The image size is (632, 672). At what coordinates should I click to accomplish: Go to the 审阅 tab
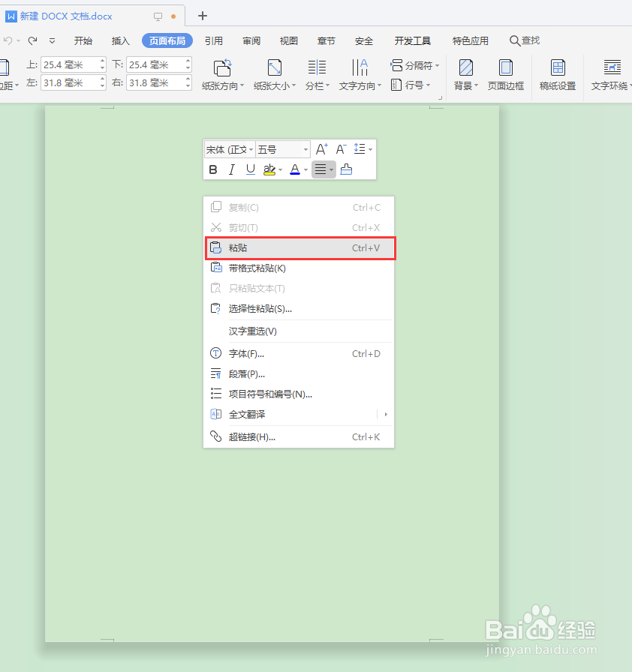(x=251, y=40)
